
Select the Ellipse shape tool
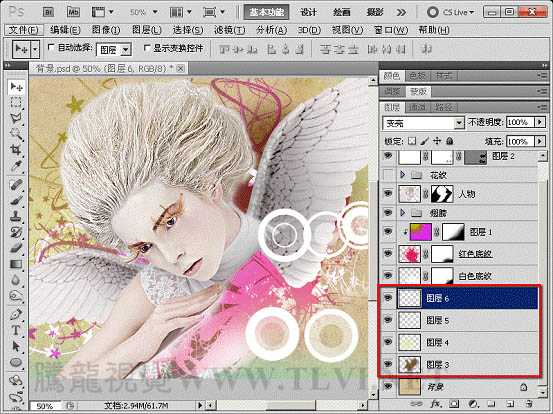point(16,362)
